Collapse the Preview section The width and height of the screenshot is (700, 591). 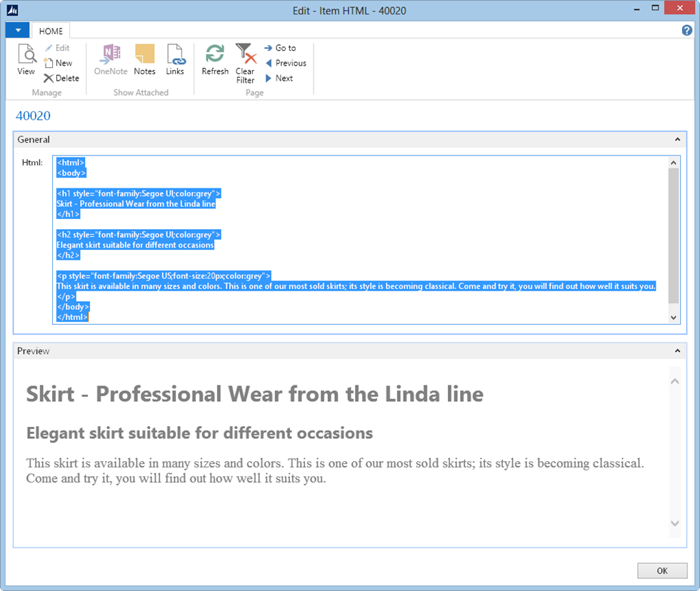point(677,351)
